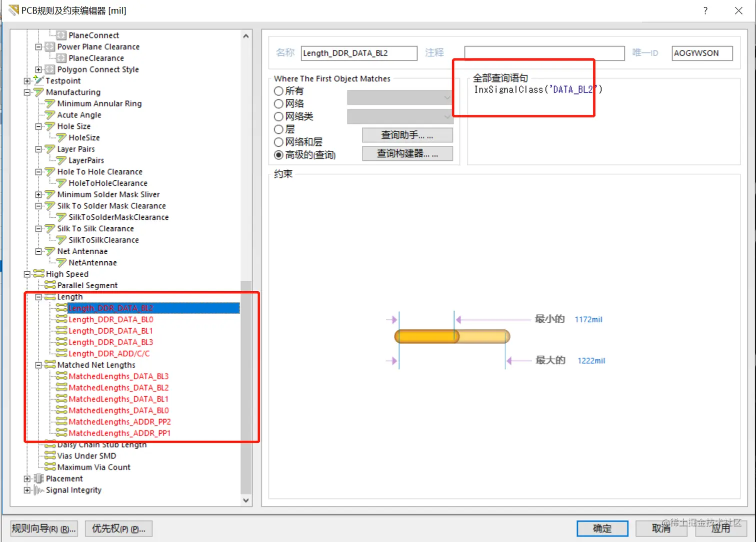
Task: Click the Parallel Segment icon
Action: coord(50,285)
